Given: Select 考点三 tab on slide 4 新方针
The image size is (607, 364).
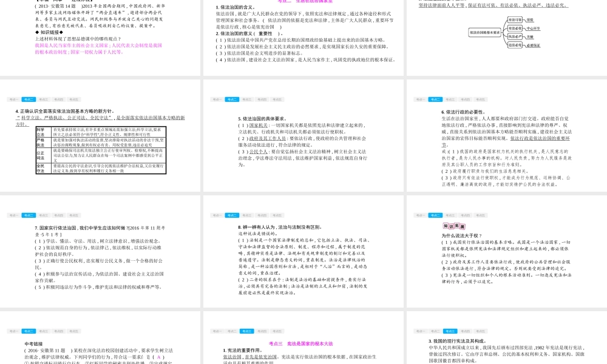Looking at the screenshot, I should pos(44,99).
